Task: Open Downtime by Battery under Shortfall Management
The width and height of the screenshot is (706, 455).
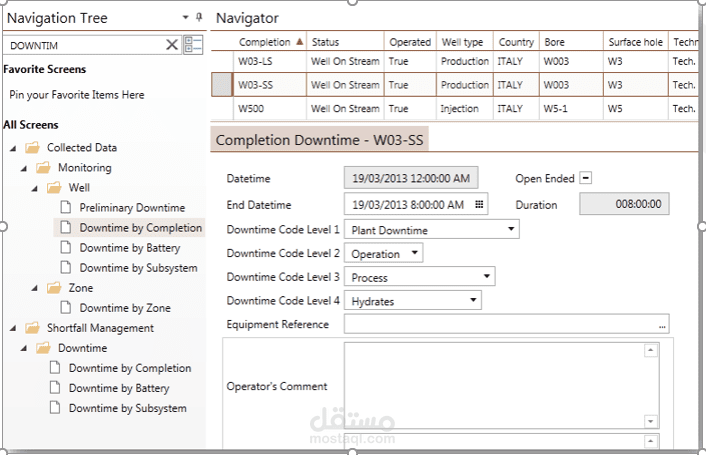Action: (x=119, y=388)
